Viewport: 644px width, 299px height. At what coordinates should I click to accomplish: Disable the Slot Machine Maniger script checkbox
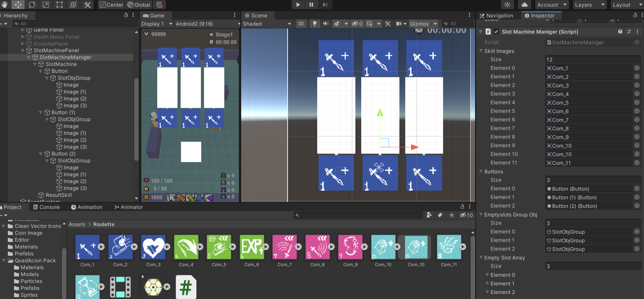(x=496, y=32)
